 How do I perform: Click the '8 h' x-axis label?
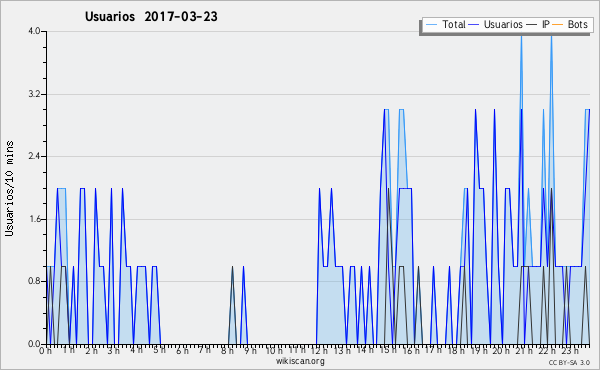(x=227, y=351)
